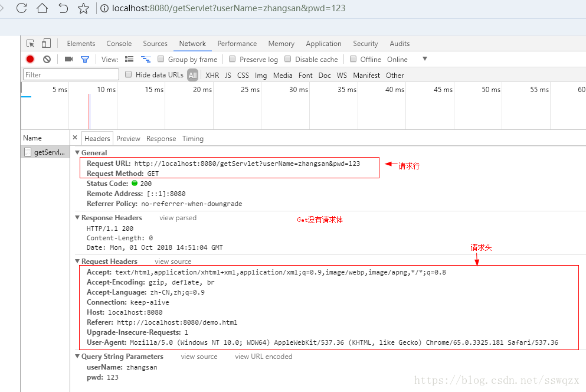Screen dimensions: 586x392
Task: Switch network view to large request rows
Action: pyautogui.click(x=129, y=59)
